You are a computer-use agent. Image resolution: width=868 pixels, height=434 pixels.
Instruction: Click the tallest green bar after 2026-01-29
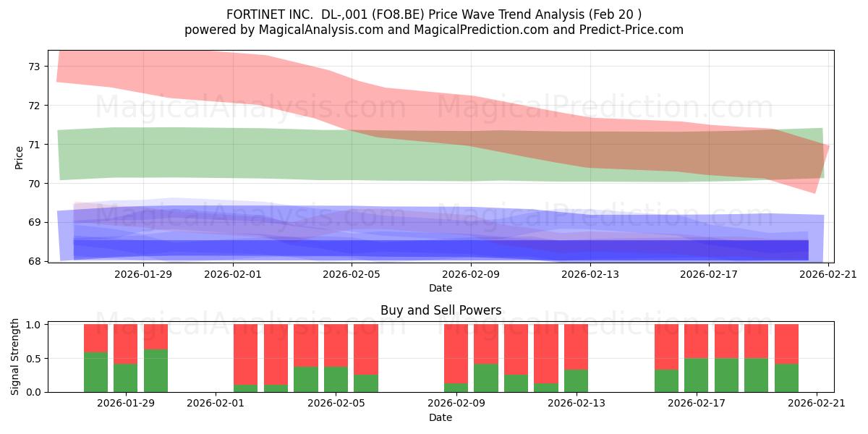point(156,370)
